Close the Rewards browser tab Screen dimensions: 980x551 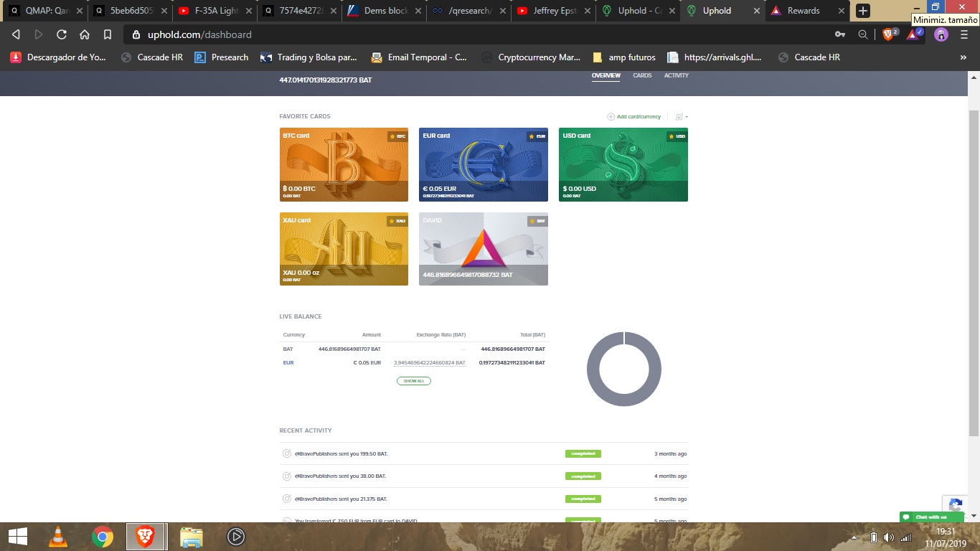point(841,11)
